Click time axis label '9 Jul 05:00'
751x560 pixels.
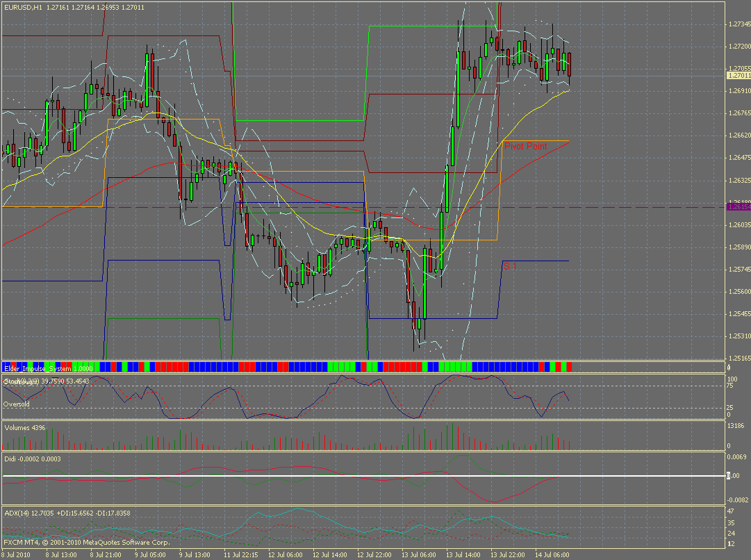coord(150,554)
